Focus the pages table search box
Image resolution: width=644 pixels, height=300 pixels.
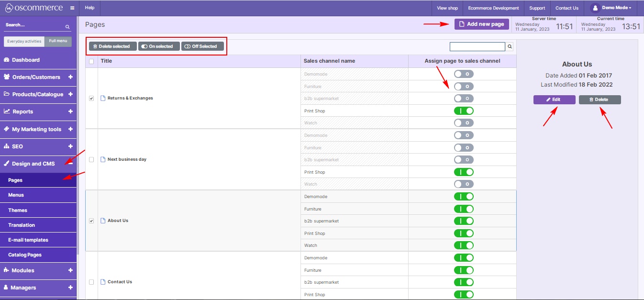click(477, 46)
